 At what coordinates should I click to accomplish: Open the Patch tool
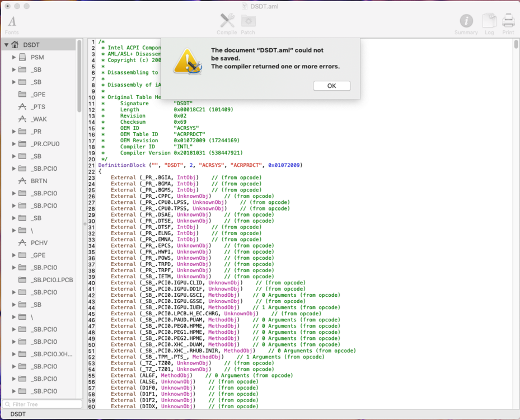coord(248,21)
